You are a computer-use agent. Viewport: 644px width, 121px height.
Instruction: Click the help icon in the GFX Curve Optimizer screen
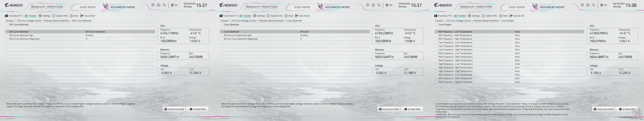click(x=153, y=5)
